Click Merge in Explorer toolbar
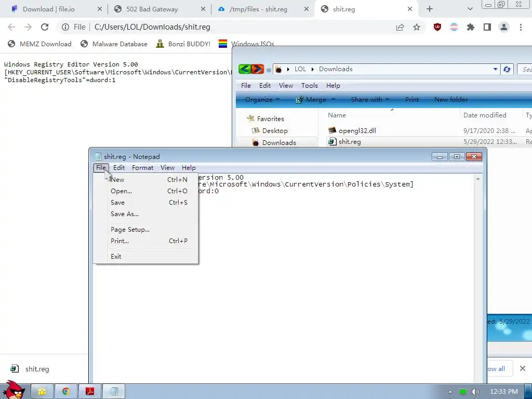Viewport: 532px width, 399px height. (x=311, y=99)
